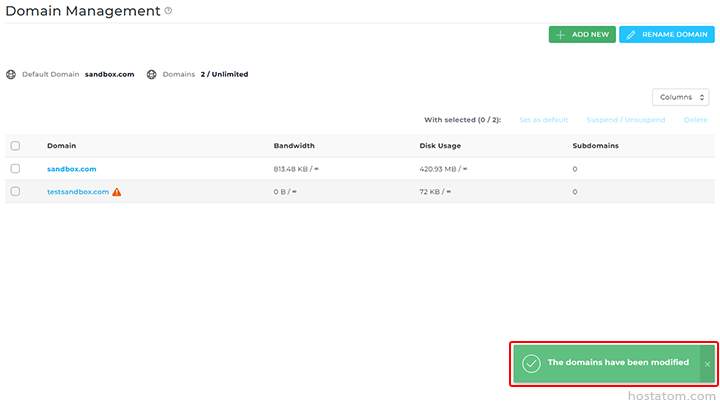This screenshot has width=720, height=404.
Task: Open the sandbox.com domain link
Action: click(71, 169)
